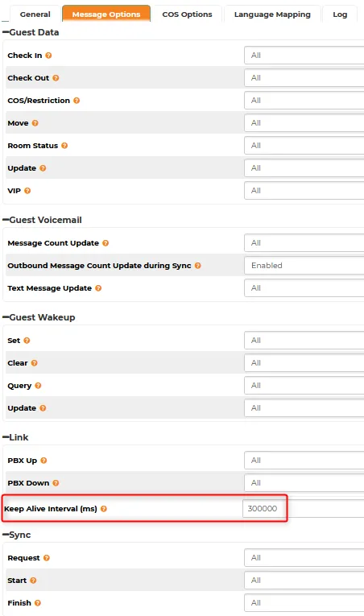Select the Message Options tab

106,14
